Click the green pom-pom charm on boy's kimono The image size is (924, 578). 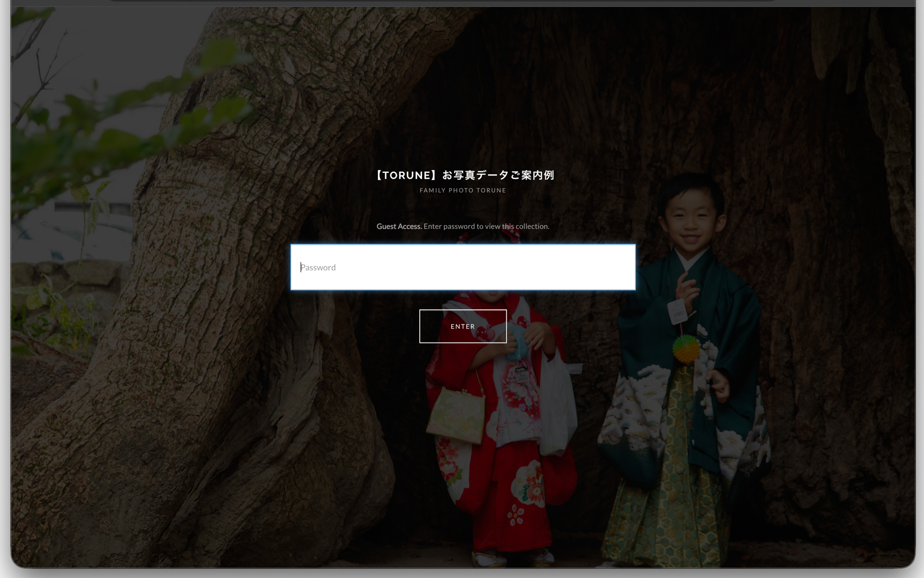[x=686, y=349]
